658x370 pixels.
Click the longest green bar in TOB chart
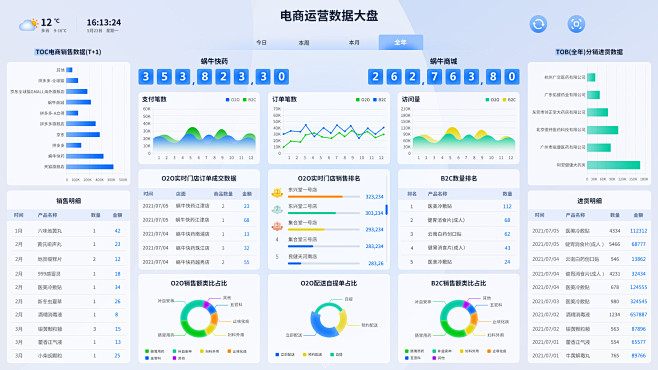click(x=614, y=165)
